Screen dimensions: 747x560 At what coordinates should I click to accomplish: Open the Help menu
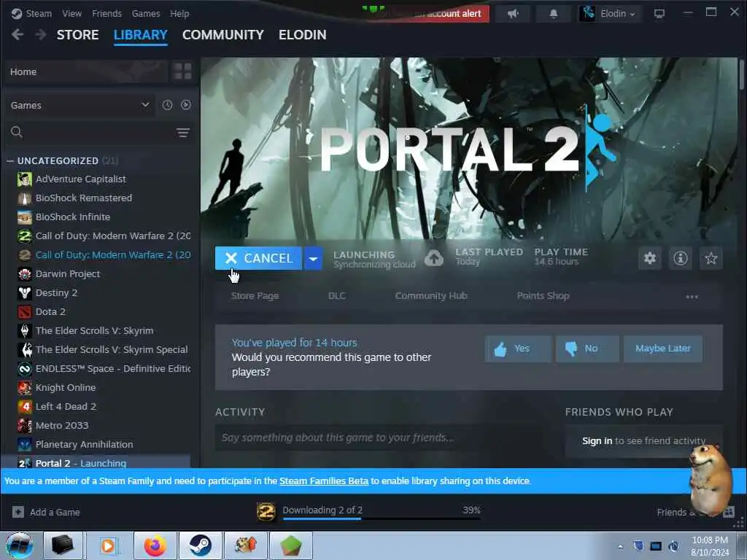click(179, 13)
